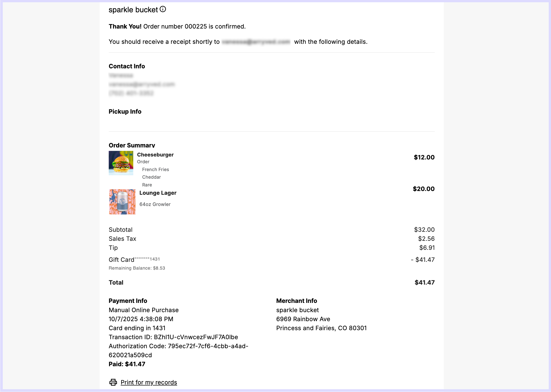Open the Print for my records link
Viewport: 551px width, 392px height.
click(x=149, y=382)
